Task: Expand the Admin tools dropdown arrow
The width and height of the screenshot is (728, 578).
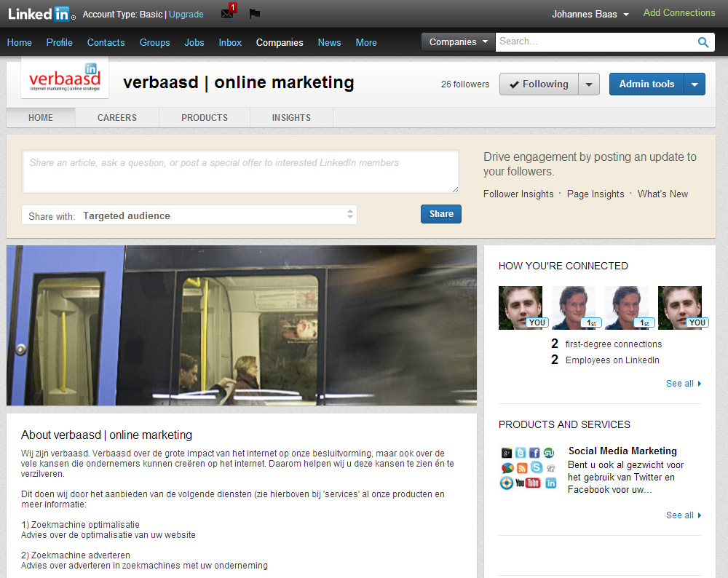Action: pos(695,84)
